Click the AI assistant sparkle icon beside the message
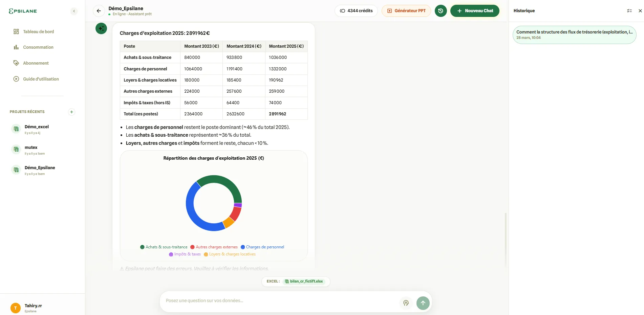The image size is (644, 315). click(101, 28)
